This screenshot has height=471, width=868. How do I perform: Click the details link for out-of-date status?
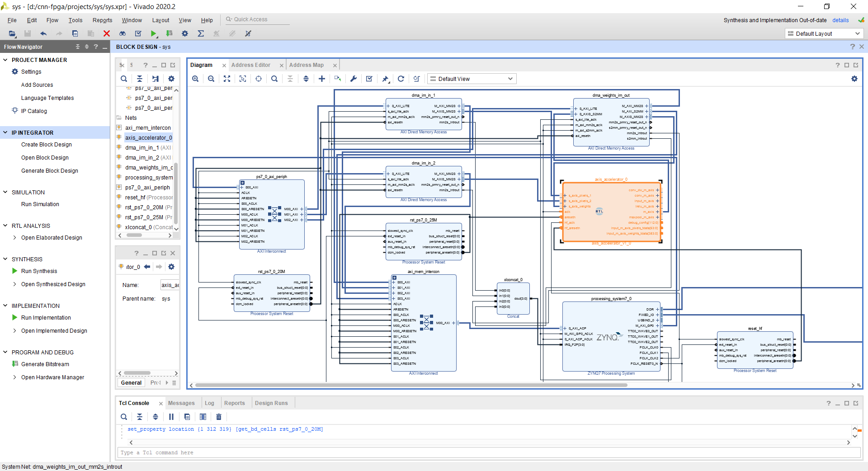pos(840,20)
